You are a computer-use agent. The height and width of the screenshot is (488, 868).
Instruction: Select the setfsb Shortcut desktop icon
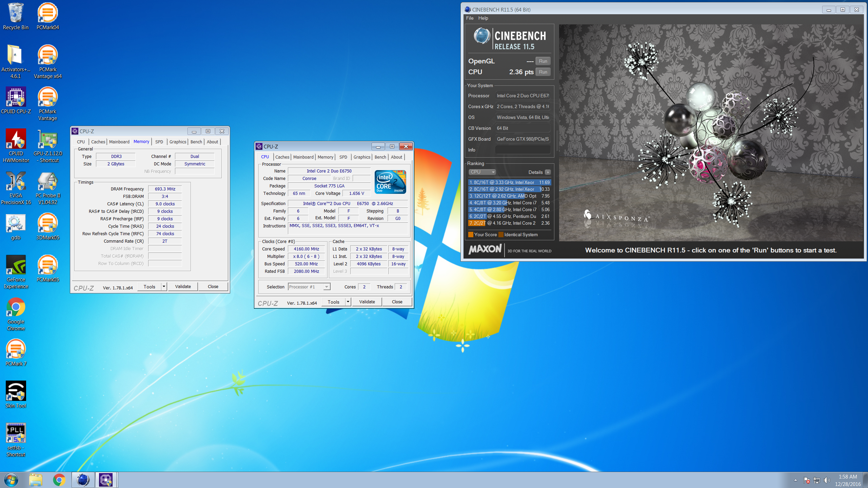(x=16, y=440)
